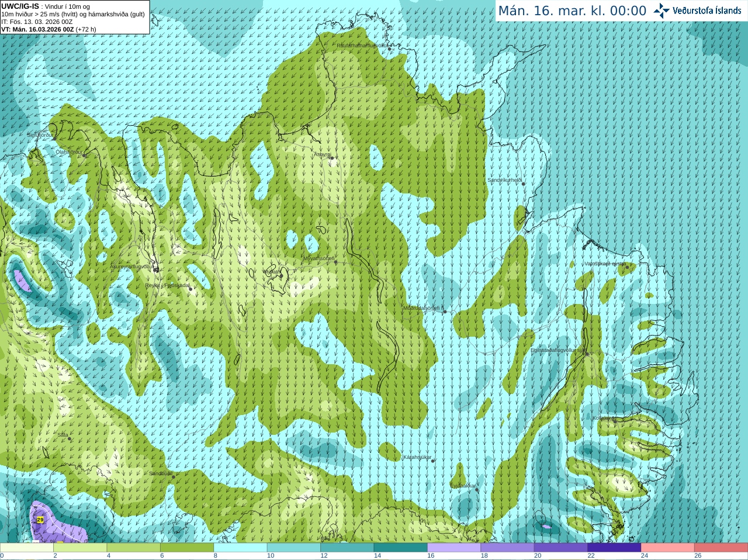Viewport: 748px width, 560px height.
Task: Select the Ásbyrgi station label
Action: coord(323,154)
